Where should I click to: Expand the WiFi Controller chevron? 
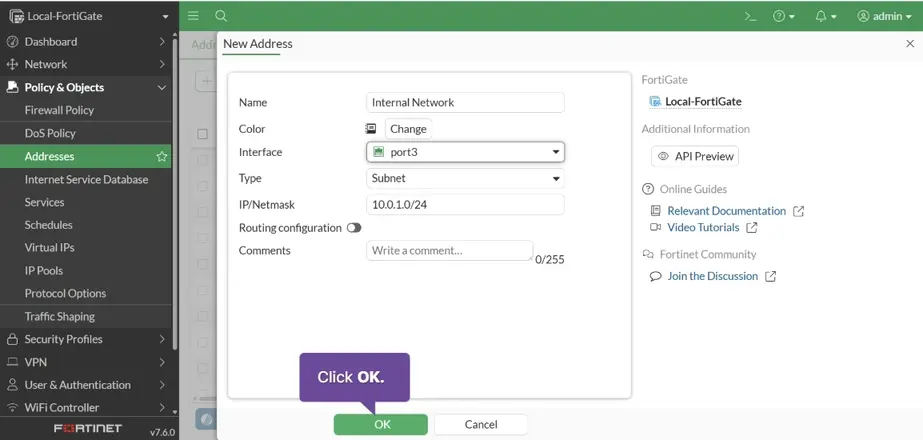point(162,408)
